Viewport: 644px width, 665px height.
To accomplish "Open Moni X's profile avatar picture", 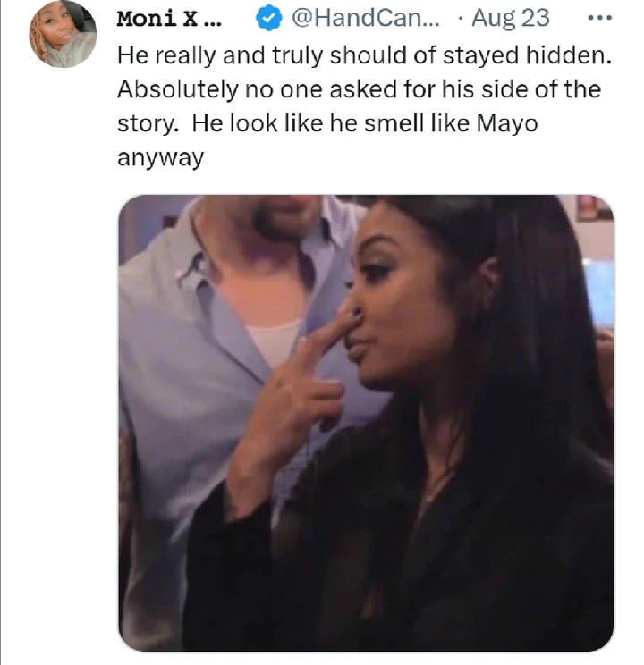I will click(x=62, y=34).
